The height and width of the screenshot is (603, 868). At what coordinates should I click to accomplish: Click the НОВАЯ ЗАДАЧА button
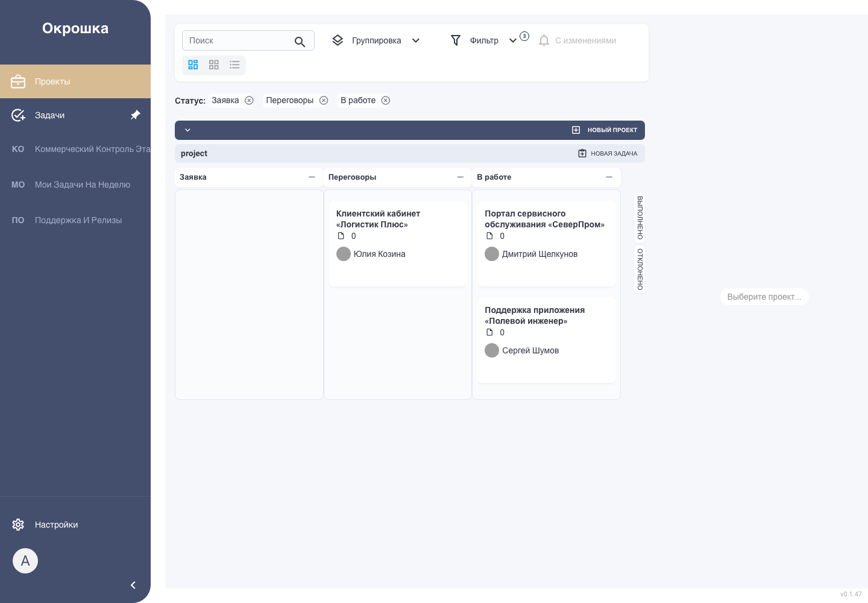[x=608, y=154]
